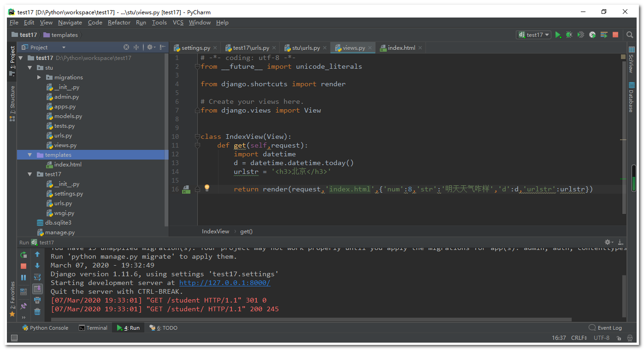Click the up arrow in Run console

point(37,254)
